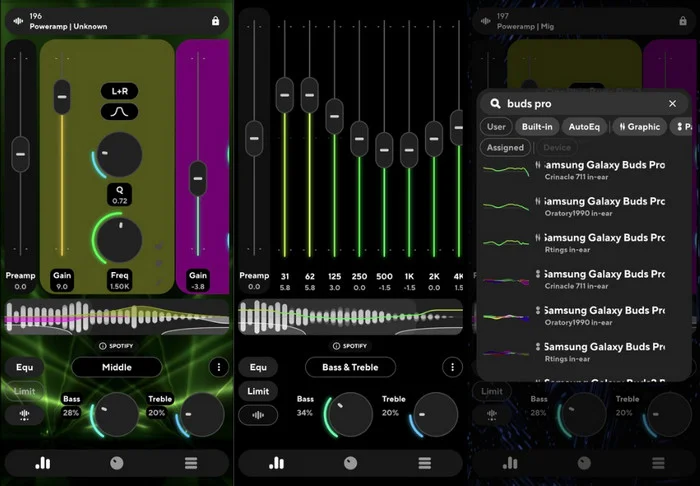Click the purple band Gain slider handle

click(x=198, y=179)
